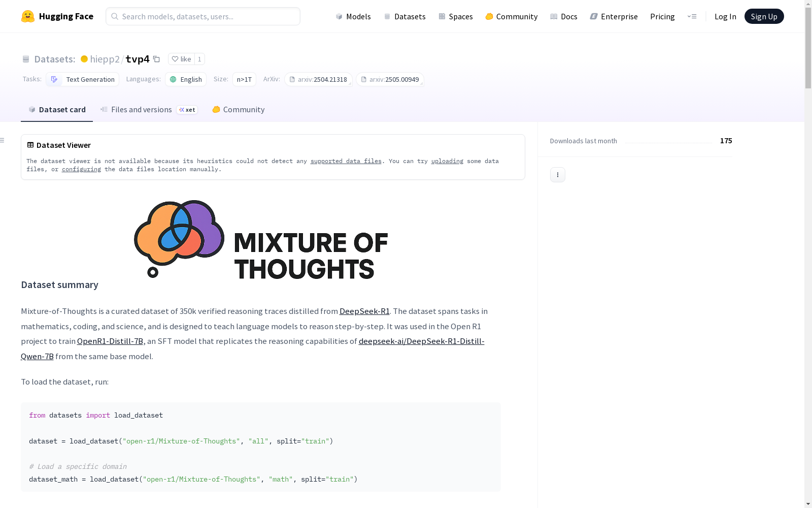Copy dataset name with the copy icon
812x508 pixels.
(156, 59)
